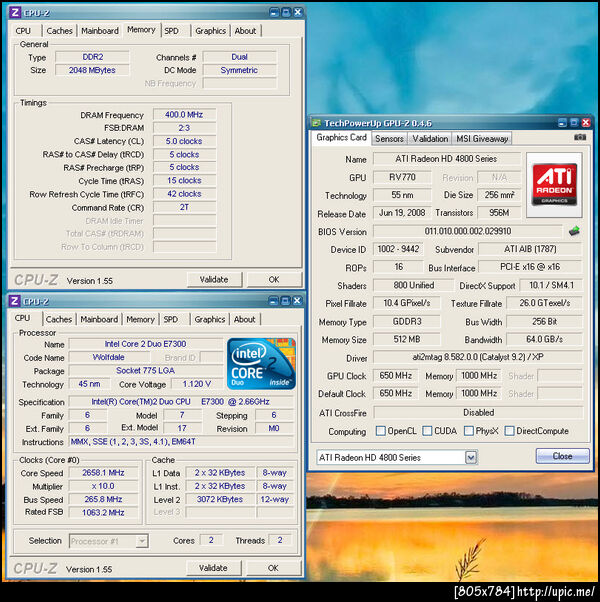This screenshot has width=600, height=602.
Task: Minimize the bottom CPU-Z window
Action: pos(273,301)
